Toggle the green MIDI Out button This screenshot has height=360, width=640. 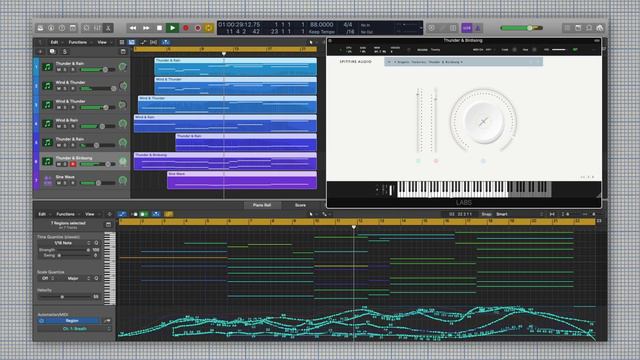click(143, 214)
